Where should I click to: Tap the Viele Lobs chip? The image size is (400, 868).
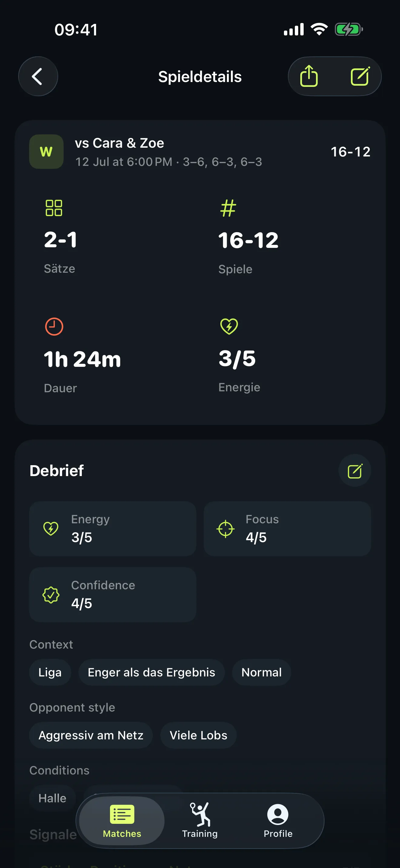point(198,735)
